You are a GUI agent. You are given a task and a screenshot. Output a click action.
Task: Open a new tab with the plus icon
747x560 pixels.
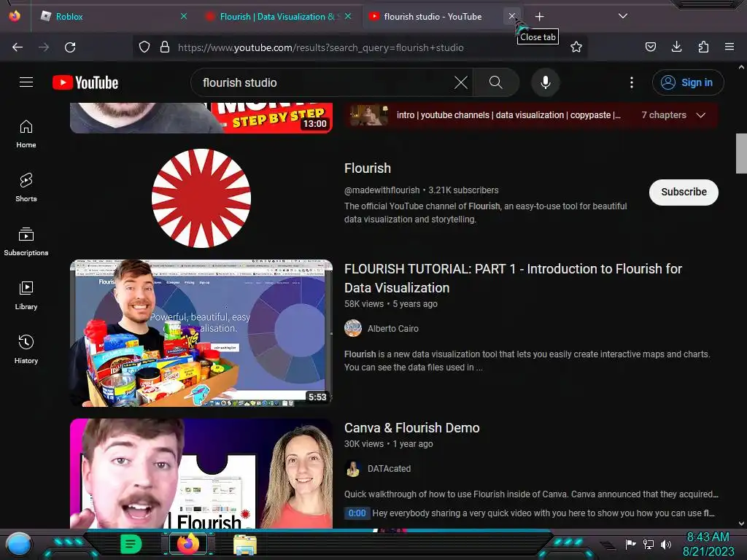click(539, 17)
